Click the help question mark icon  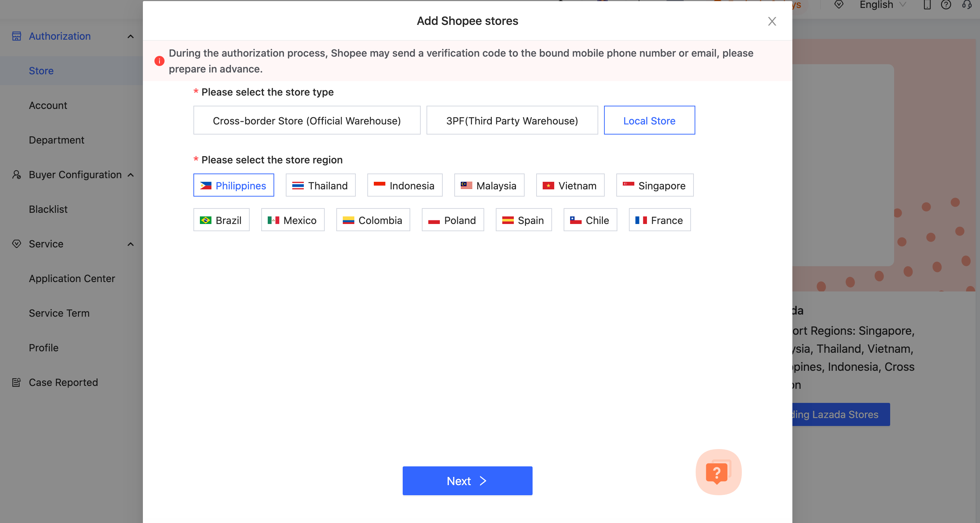(947, 5)
